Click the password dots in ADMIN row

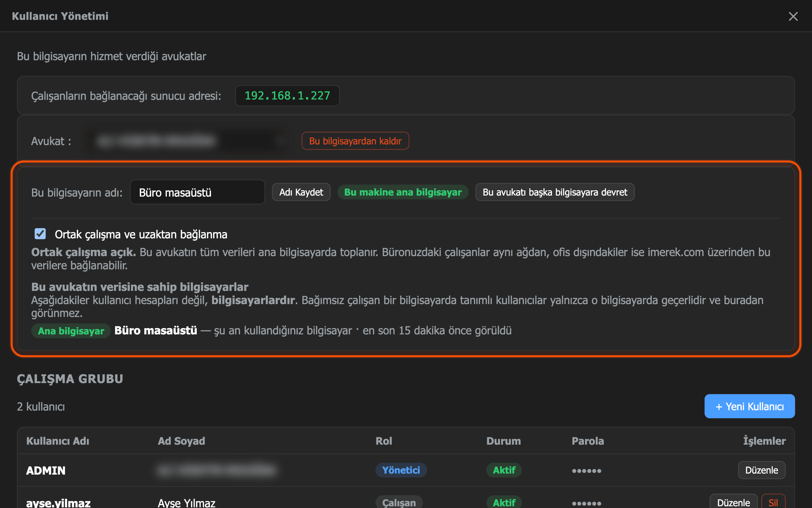click(586, 471)
